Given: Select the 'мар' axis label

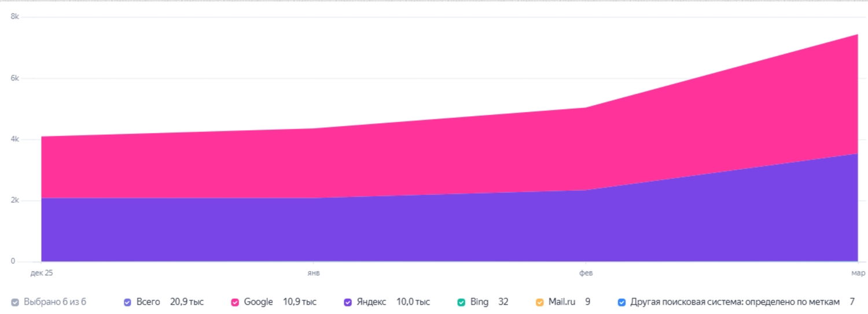Looking at the screenshot, I should click(858, 272).
